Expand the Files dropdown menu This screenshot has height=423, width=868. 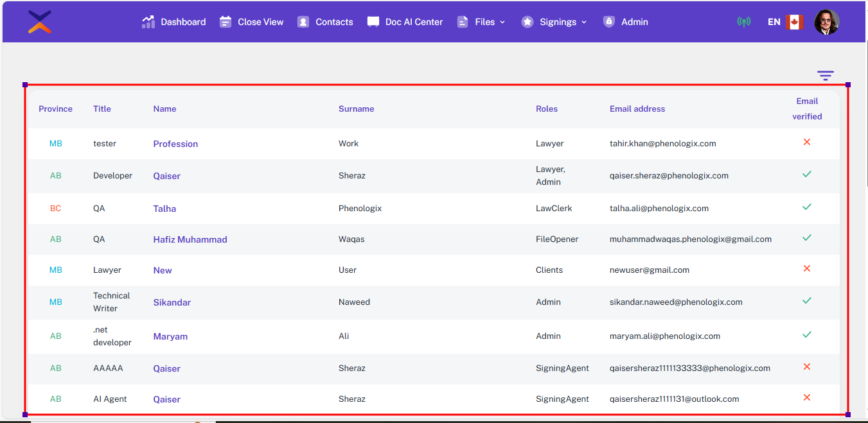point(481,22)
